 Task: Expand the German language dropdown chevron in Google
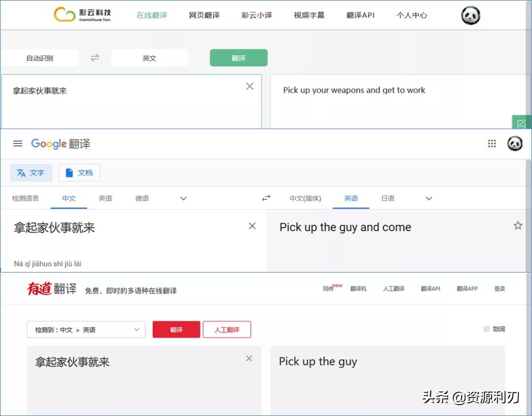pyautogui.click(x=183, y=198)
